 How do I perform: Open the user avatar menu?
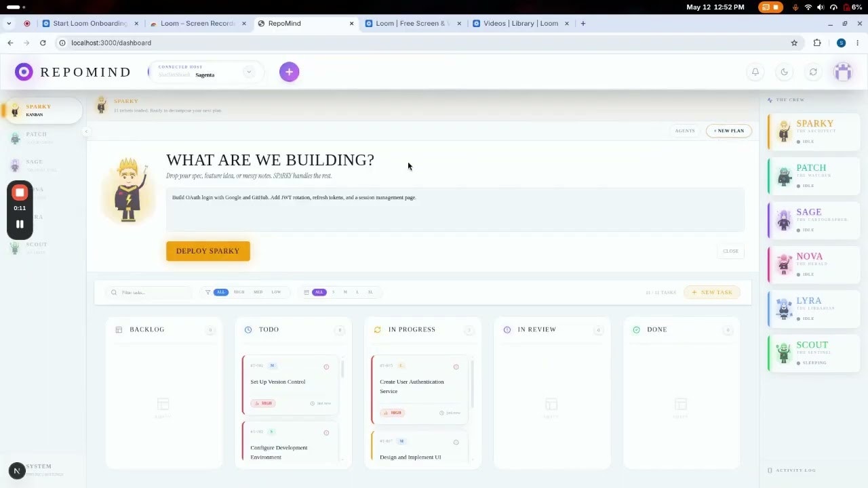click(843, 72)
